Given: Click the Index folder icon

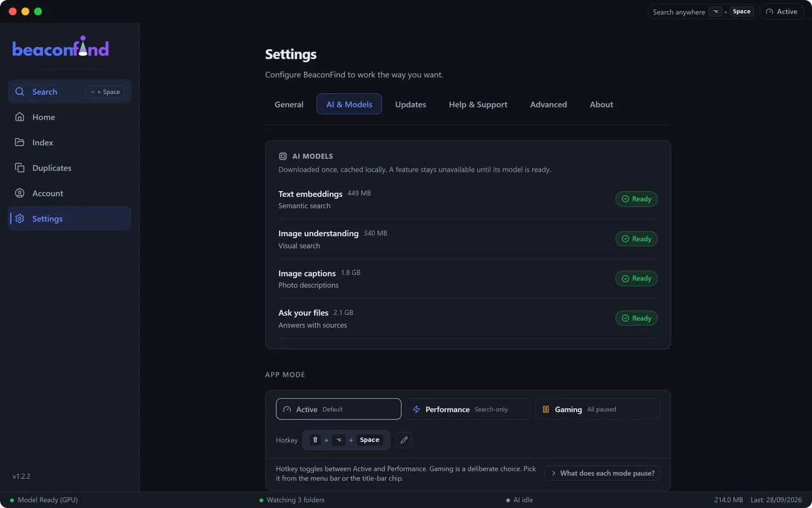Looking at the screenshot, I should (x=20, y=142).
